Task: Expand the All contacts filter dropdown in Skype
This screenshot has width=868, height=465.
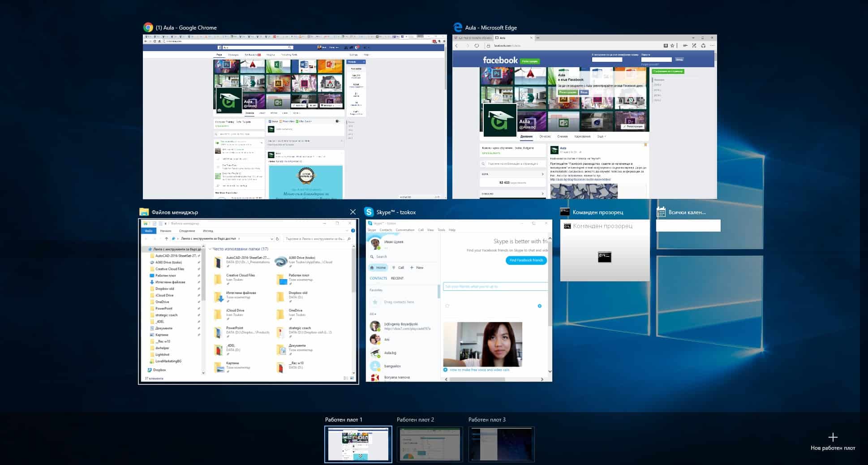Action: 373,314
